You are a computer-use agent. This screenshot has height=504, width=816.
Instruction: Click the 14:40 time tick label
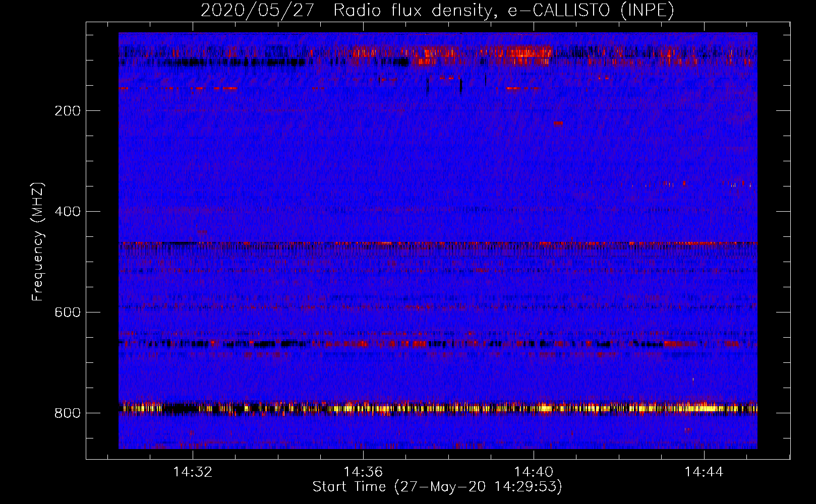click(534, 472)
